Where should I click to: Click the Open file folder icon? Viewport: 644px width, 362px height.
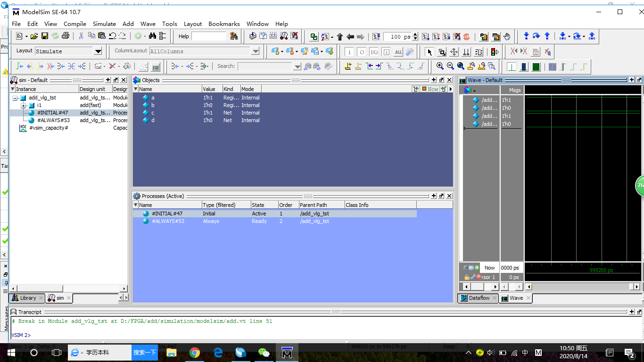point(34,36)
